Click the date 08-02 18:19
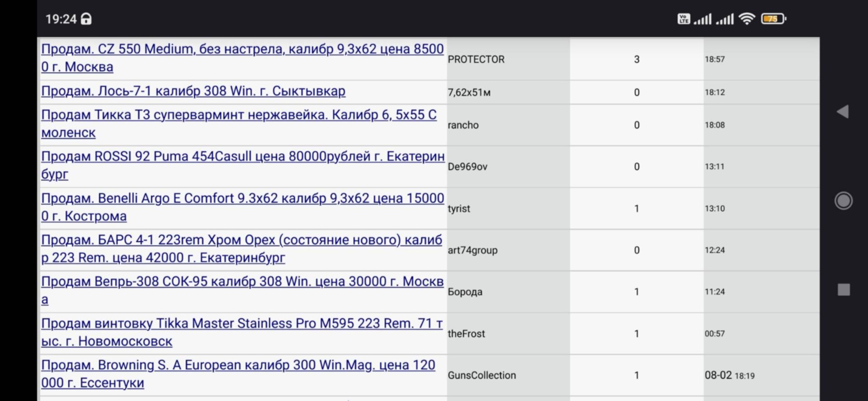868x401 pixels. coord(730,375)
